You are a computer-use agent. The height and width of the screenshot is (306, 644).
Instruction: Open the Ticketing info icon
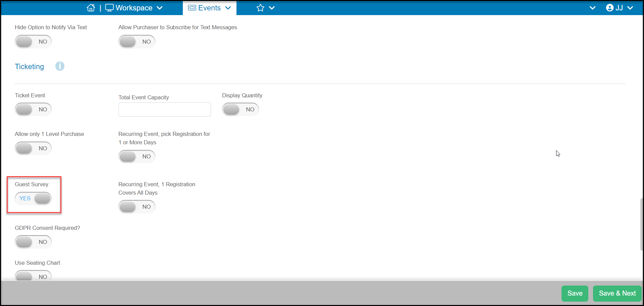pos(60,66)
